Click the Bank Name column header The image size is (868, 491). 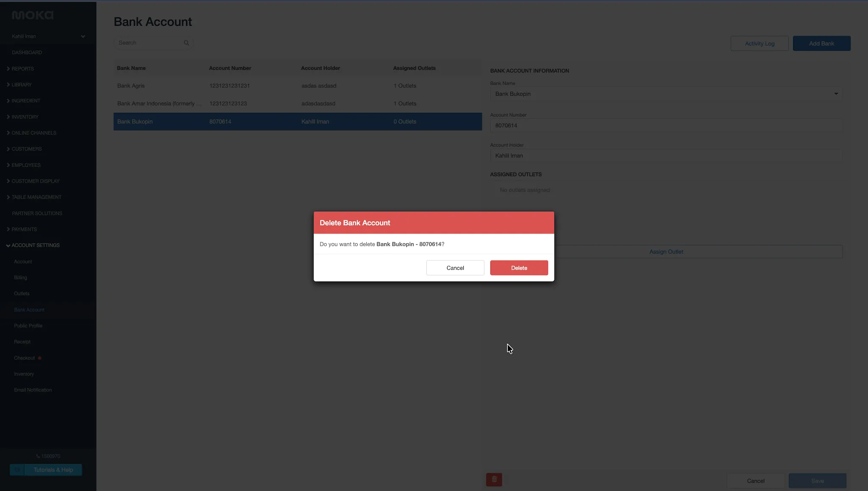(x=131, y=68)
